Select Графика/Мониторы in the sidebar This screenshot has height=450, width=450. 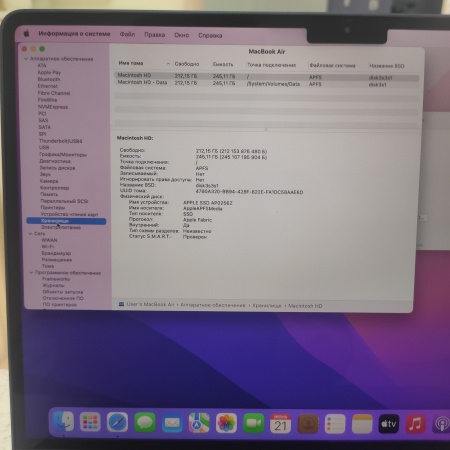point(63,154)
